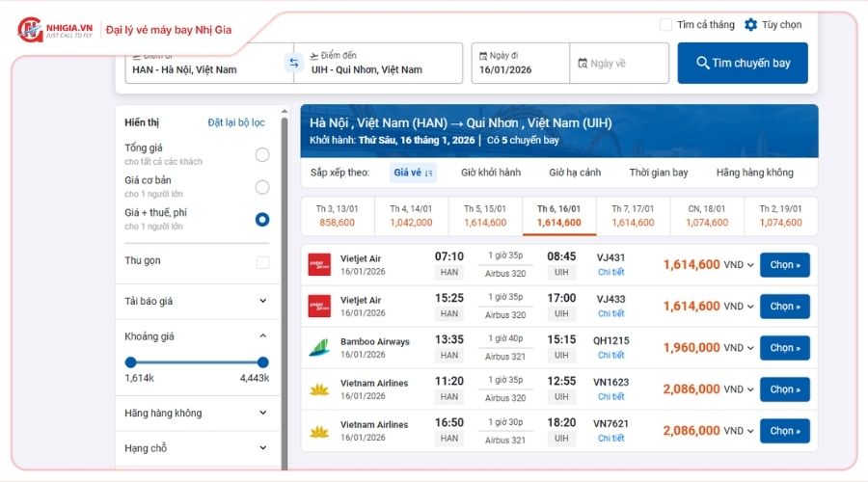Image resolution: width=868 pixels, height=482 pixels.
Task: Expand price details for flight VN1623
Action: tap(750, 389)
